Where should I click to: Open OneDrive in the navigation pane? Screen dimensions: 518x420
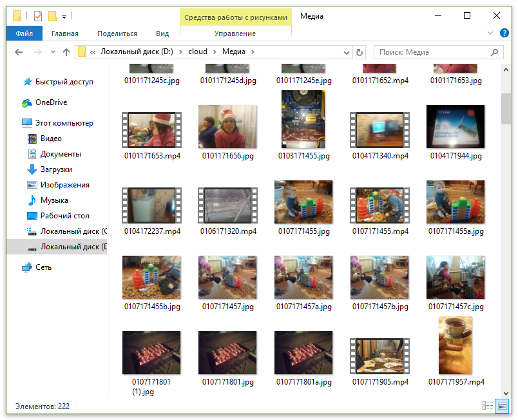click(51, 102)
